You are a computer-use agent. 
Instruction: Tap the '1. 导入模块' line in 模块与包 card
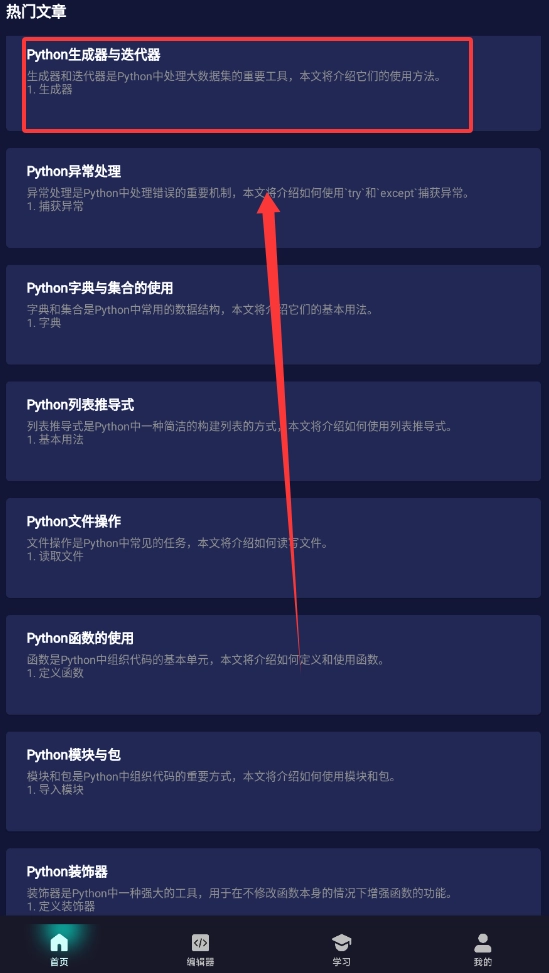click(x=55, y=790)
